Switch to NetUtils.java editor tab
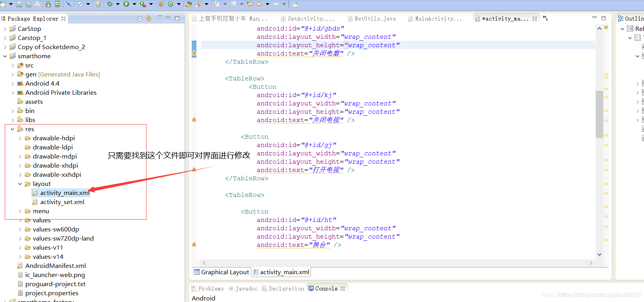Viewport: 644px width, 302px height. tap(372, 19)
